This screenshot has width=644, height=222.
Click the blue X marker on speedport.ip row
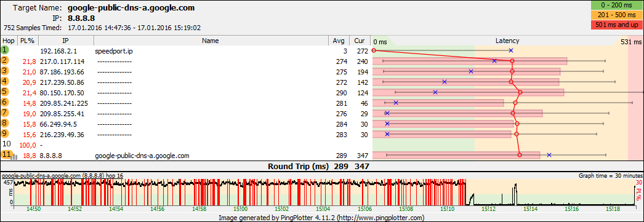click(511, 50)
